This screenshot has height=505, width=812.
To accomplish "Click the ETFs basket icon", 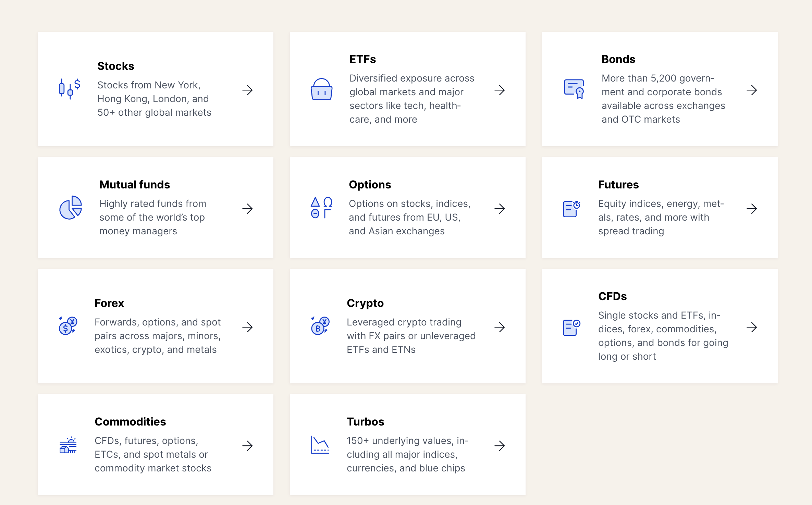I will (321, 89).
